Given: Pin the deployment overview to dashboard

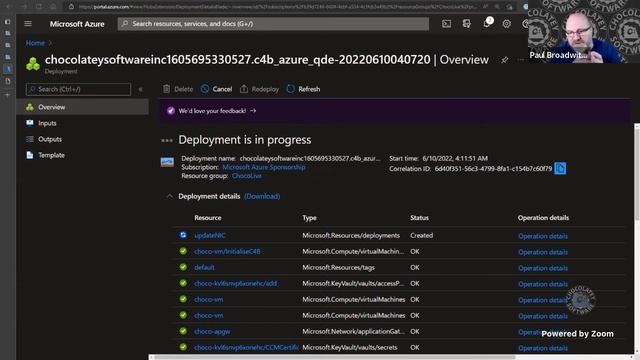Looking at the screenshot, I should tap(505, 60).
